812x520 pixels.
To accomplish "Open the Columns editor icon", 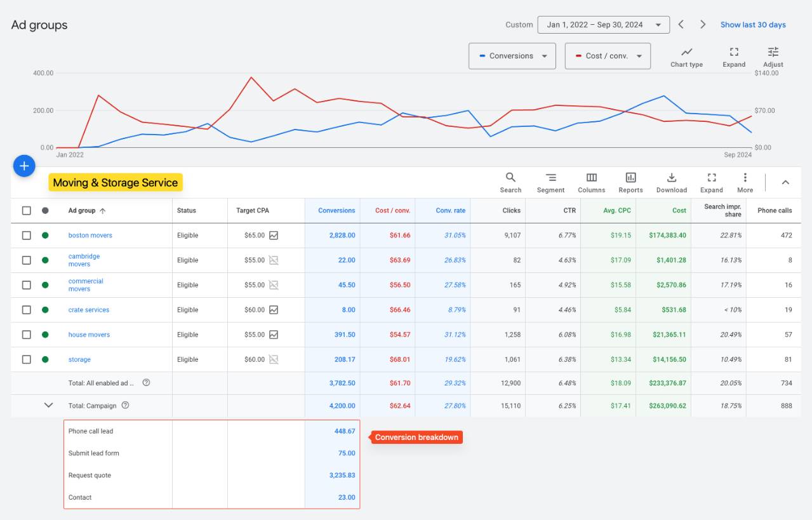I will (x=591, y=183).
